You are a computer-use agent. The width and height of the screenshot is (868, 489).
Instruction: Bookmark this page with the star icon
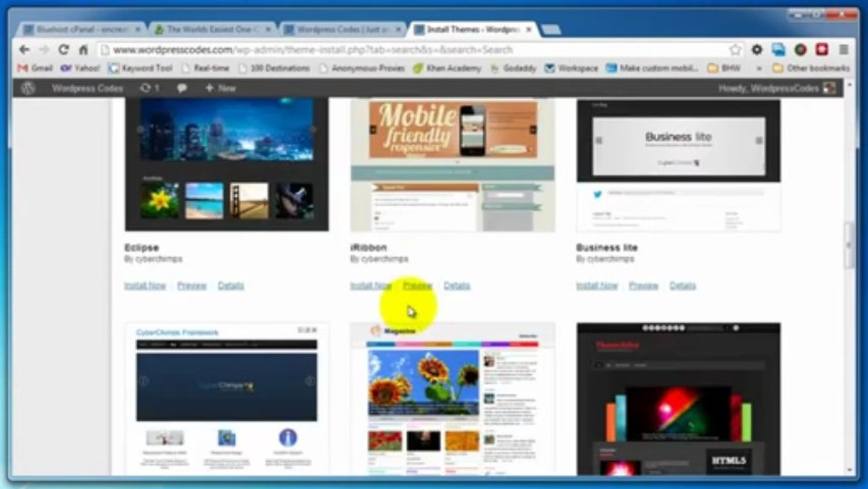[x=735, y=50]
